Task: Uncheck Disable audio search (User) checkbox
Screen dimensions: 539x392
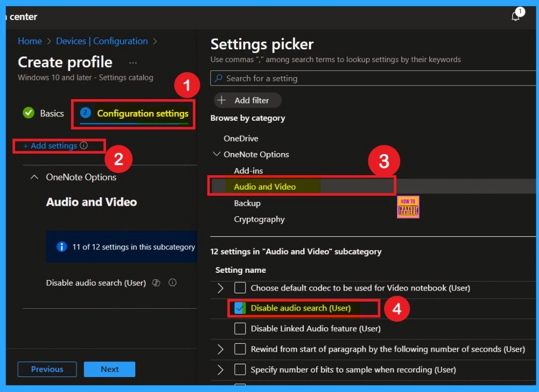Action: click(x=240, y=308)
